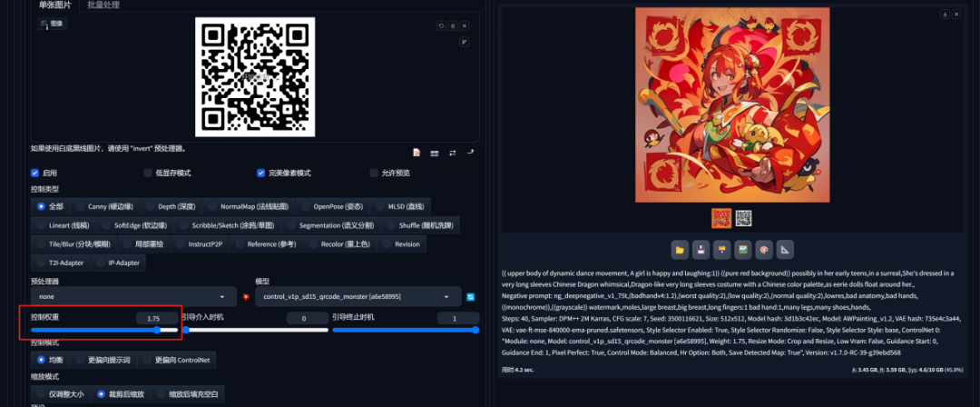
Task: Open the 预处理器 preprocessor dropdown showing none
Action: click(133, 297)
